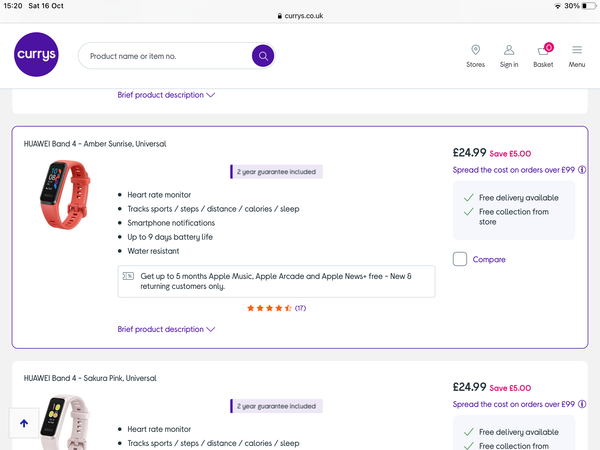Click 'Up to 9 days battery life' text
Screen dimensions: 600x450
coord(170,237)
